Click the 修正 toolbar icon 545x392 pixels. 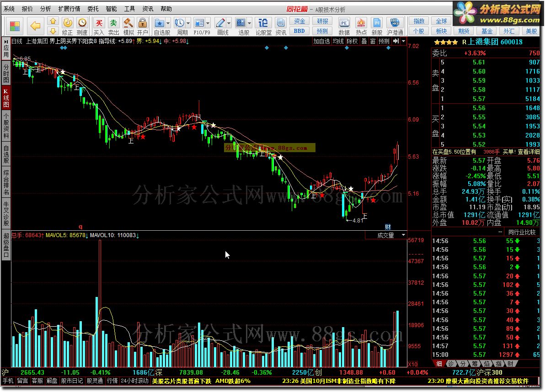pyautogui.click(x=67, y=26)
